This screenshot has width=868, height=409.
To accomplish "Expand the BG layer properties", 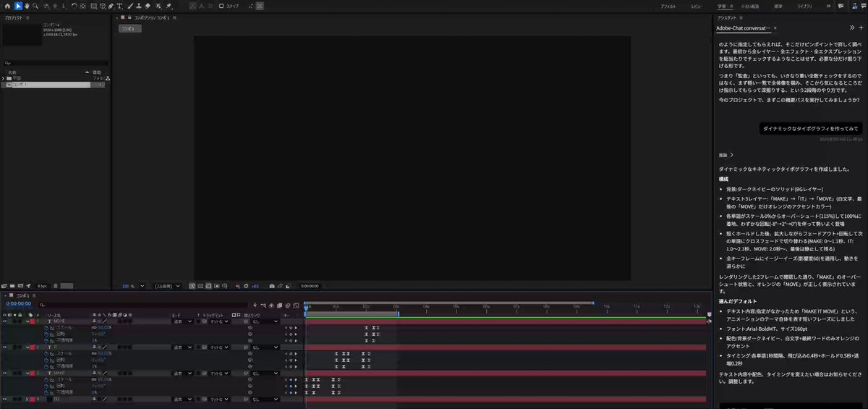I will (x=27, y=399).
